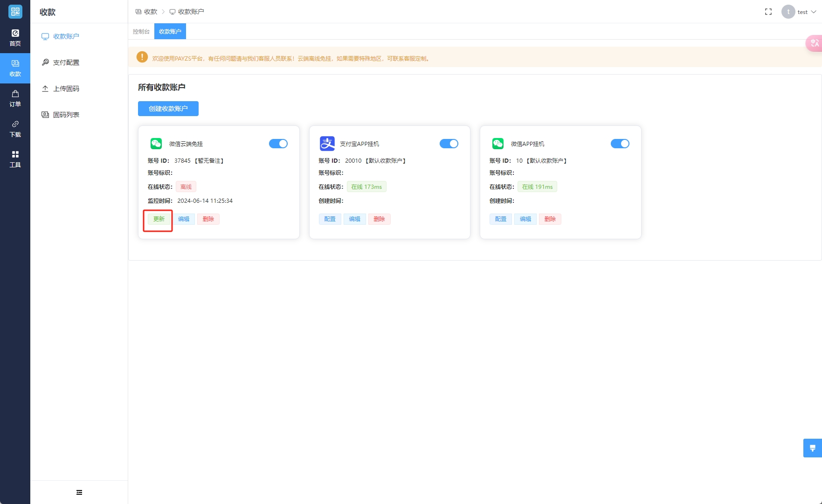
Task: Expand the test user dropdown
Action: click(x=801, y=12)
